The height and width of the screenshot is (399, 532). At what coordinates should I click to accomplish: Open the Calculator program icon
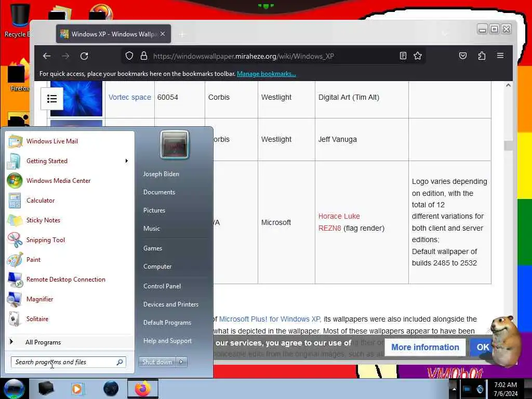[15, 200]
